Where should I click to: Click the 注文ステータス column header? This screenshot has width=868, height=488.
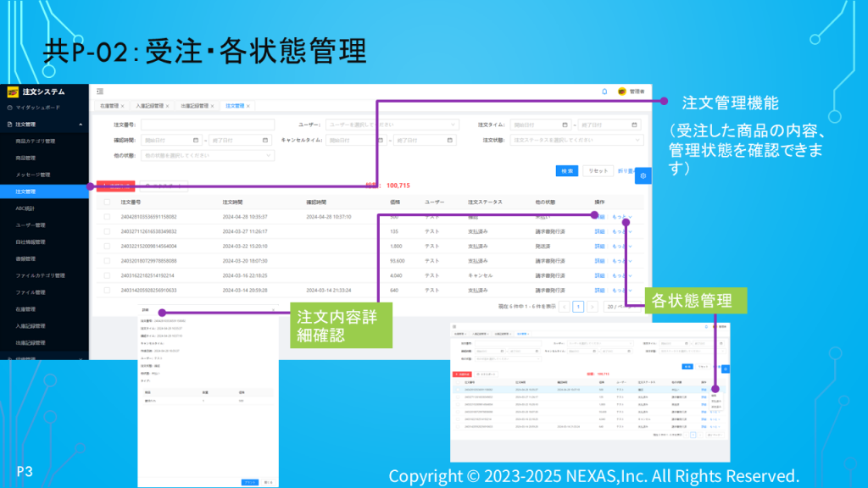pos(485,202)
